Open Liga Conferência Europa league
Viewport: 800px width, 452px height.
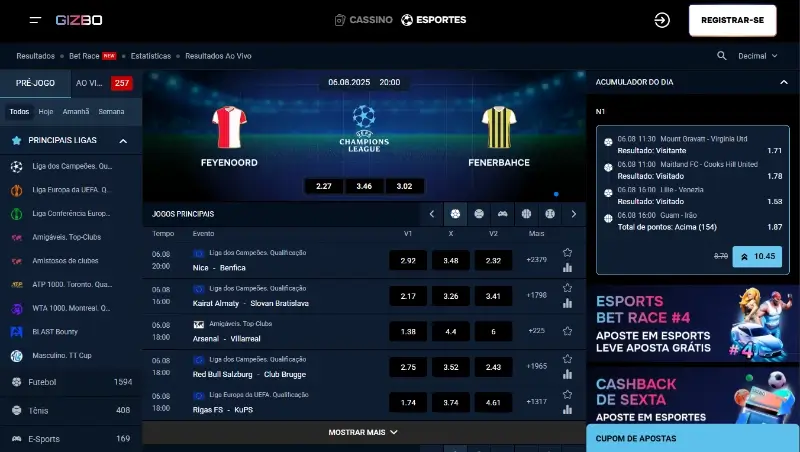pos(71,214)
